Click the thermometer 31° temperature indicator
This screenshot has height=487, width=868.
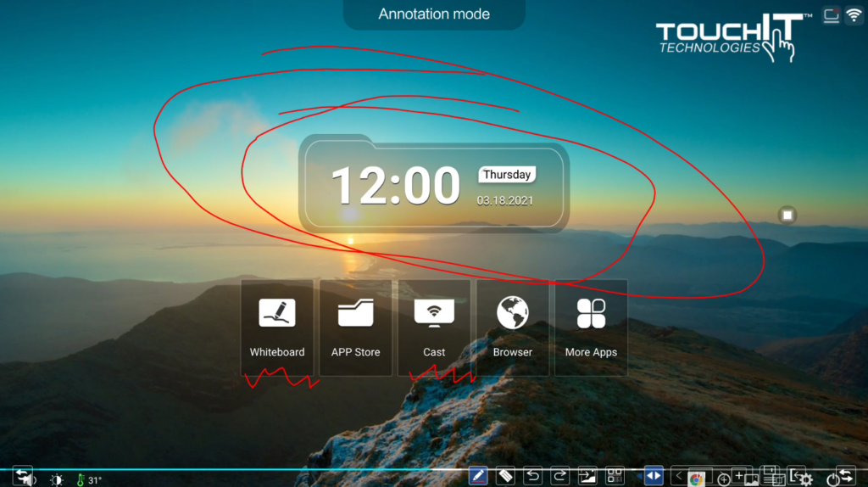(89, 480)
